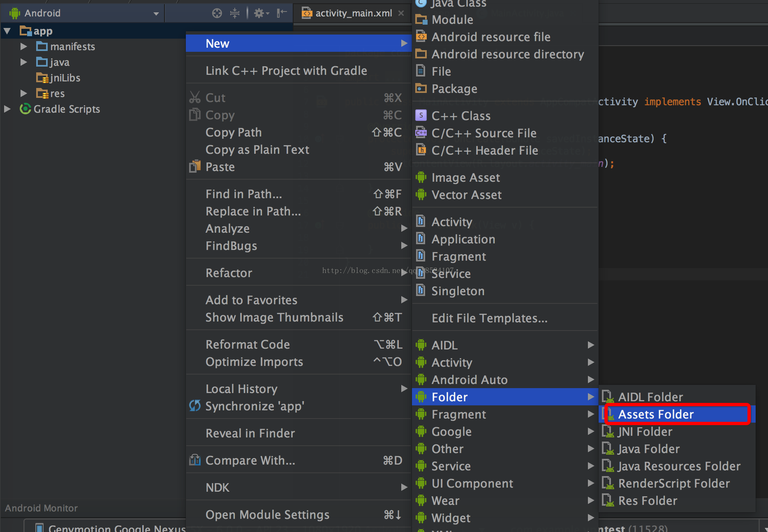The image size is (768, 532).
Task: Click the Vector Asset android icon
Action: pyautogui.click(x=421, y=194)
